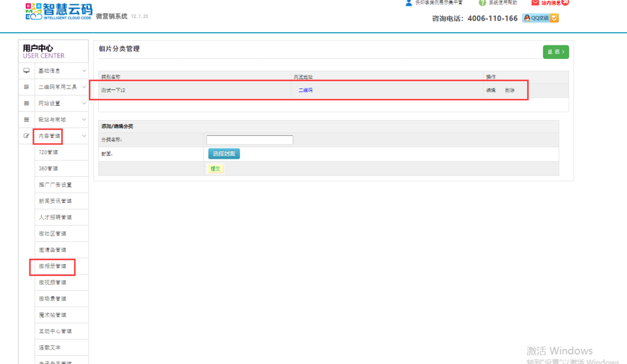The height and width of the screenshot is (364, 627).
Task: Click the QR grid icon beside 二维码常用工具
Action: point(26,87)
